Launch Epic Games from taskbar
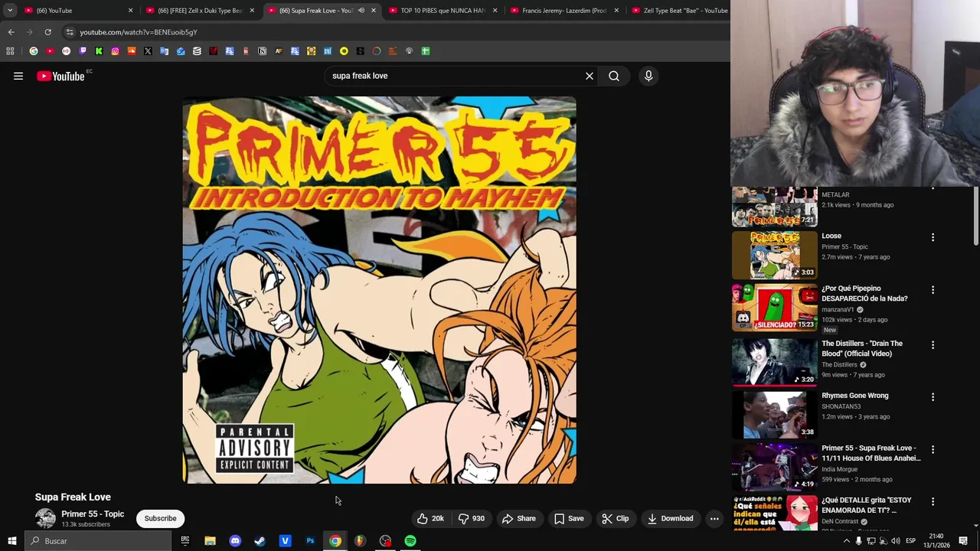Viewport: 980px width, 551px height. pos(185,541)
